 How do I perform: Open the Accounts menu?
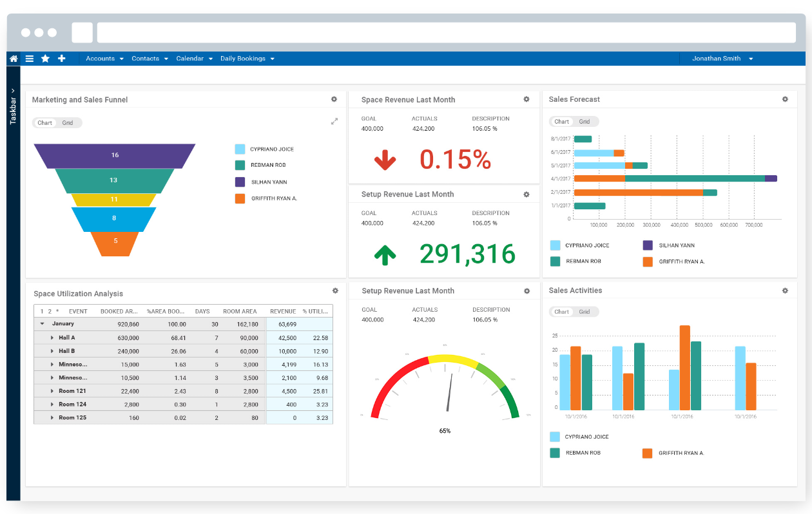(x=104, y=59)
